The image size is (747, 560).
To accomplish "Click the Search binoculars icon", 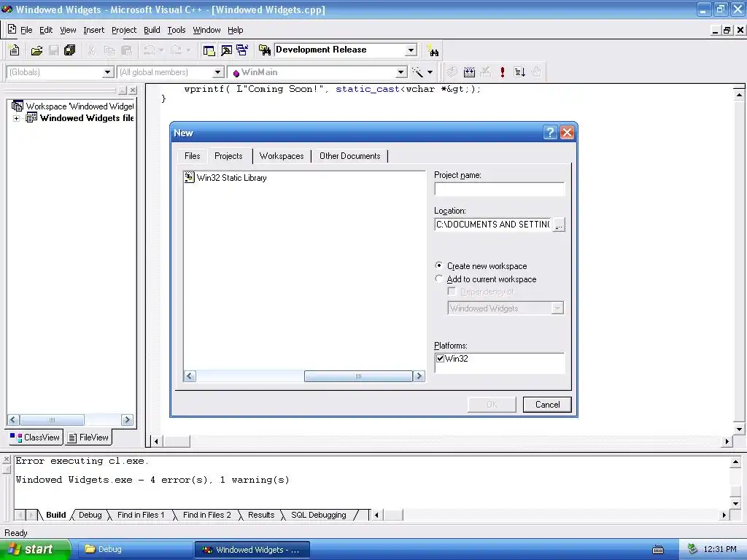I will tap(433, 50).
